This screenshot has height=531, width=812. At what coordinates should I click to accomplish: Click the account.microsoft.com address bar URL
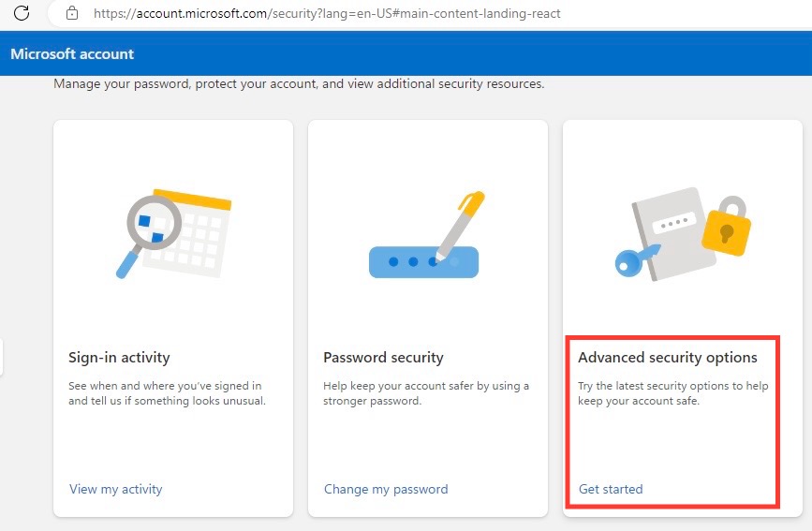click(327, 13)
